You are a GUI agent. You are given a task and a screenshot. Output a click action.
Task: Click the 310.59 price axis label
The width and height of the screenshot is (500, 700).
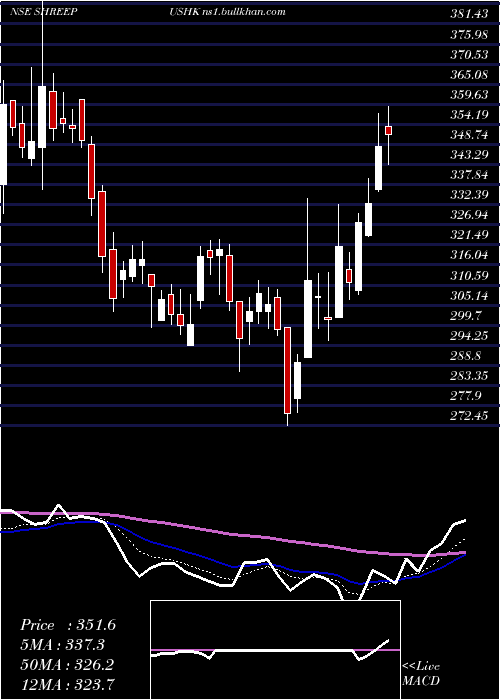pos(469,275)
